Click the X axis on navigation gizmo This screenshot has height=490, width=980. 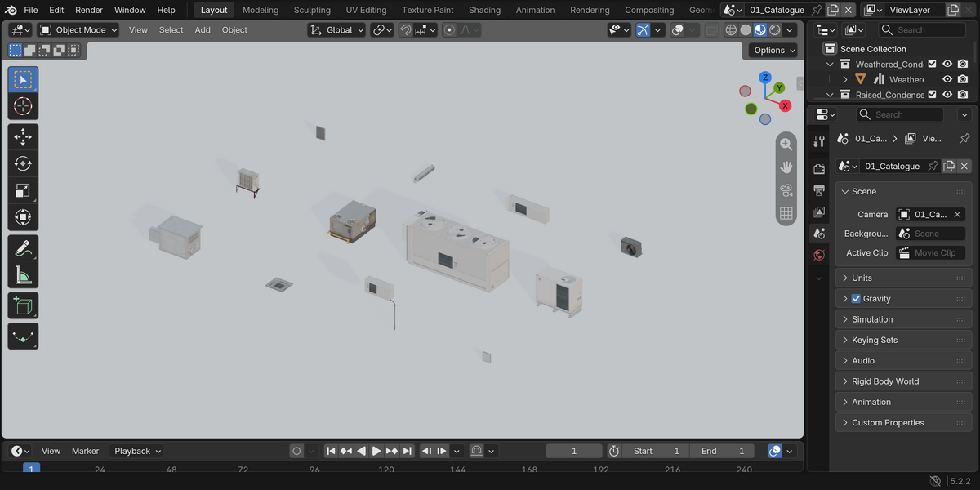click(785, 105)
